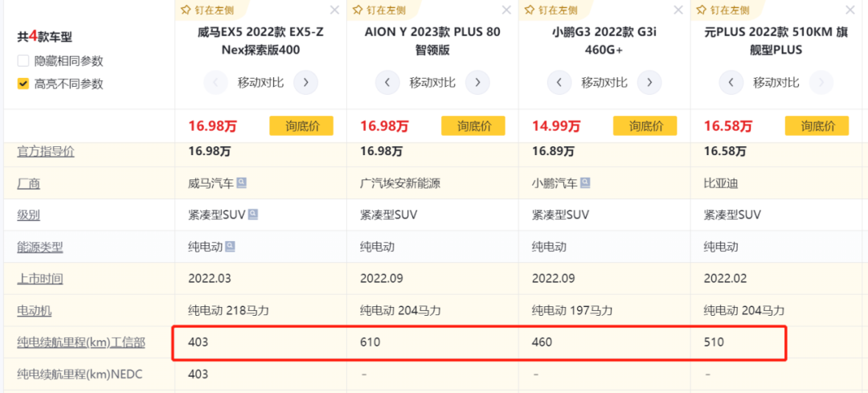Open info icon beside 小鹏汽车
Image resolution: width=868 pixels, height=393 pixels.
tap(585, 182)
